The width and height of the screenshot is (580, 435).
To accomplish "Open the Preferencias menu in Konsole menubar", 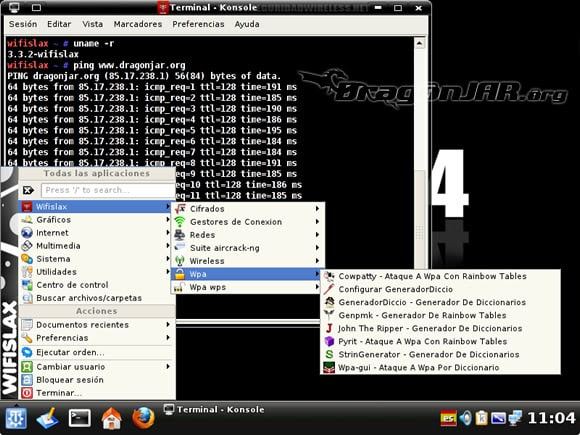I will pyautogui.click(x=198, y=24).
